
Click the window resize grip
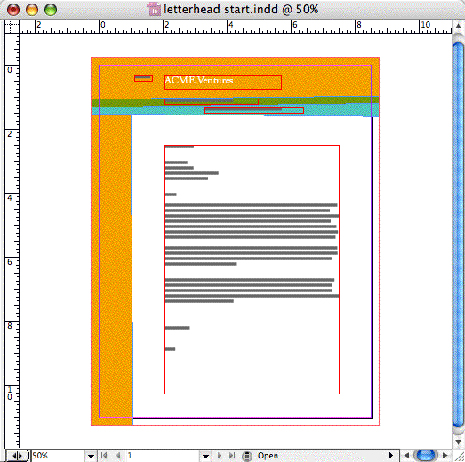click(459, 456)
